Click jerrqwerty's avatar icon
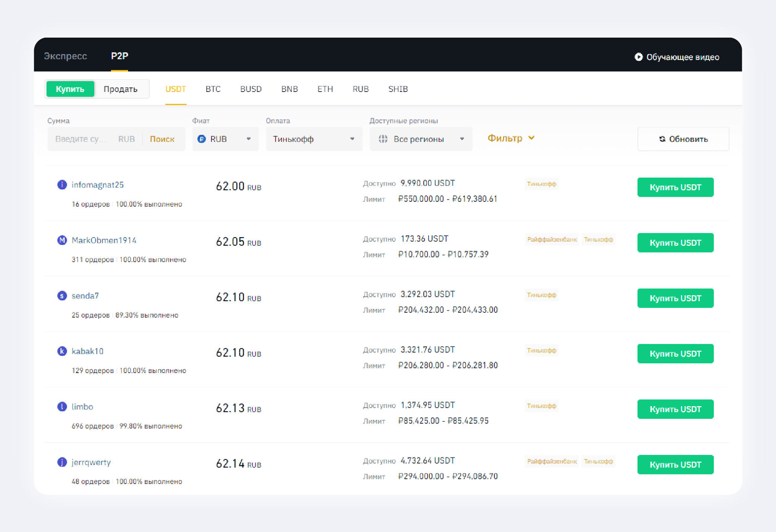This screenshot has width=776, height=532. (62, 462)
